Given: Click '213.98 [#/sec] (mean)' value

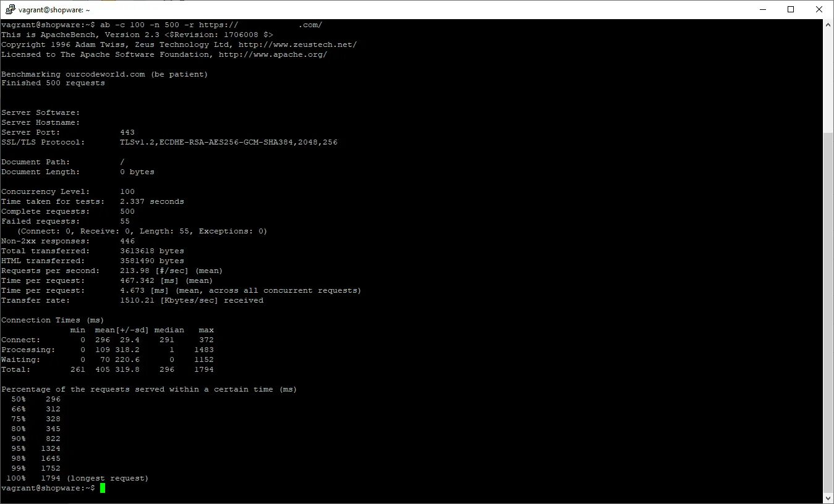Looking at the screenshot, I should [x=171, y=271].
